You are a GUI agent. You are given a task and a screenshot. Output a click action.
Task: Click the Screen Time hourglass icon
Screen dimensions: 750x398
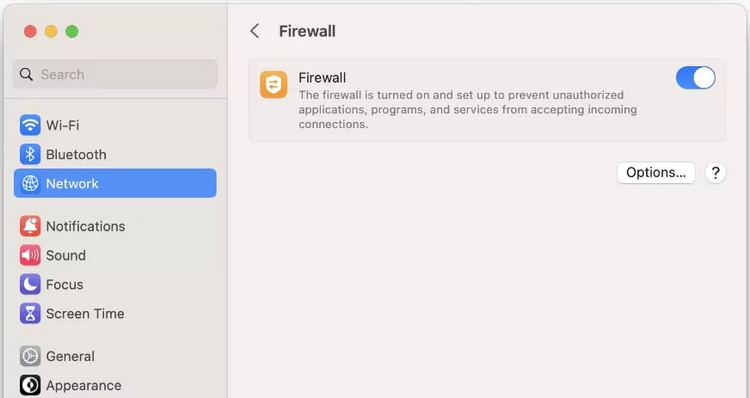coord(30,314)
